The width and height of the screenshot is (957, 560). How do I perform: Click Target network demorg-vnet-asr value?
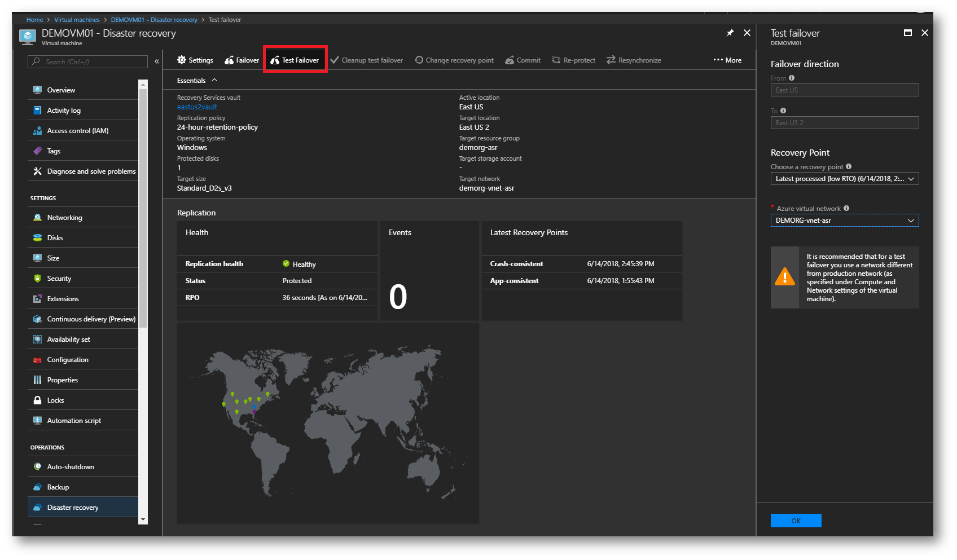486,188
